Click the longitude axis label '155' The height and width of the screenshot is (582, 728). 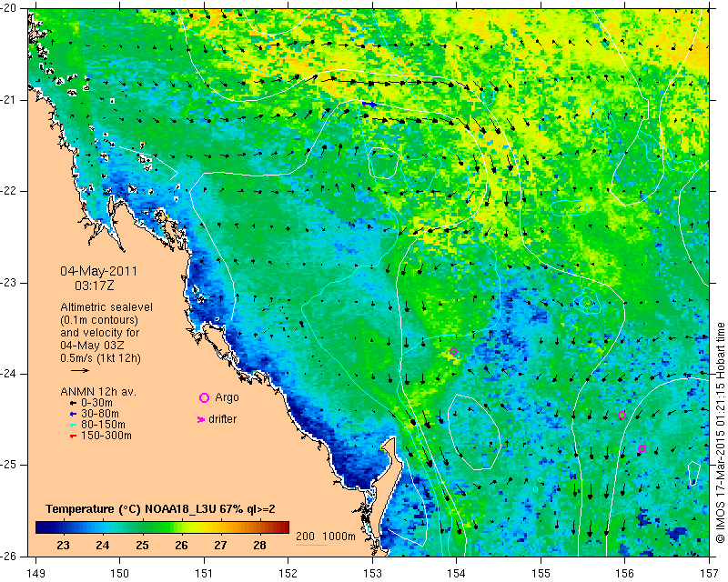[541, 574]
